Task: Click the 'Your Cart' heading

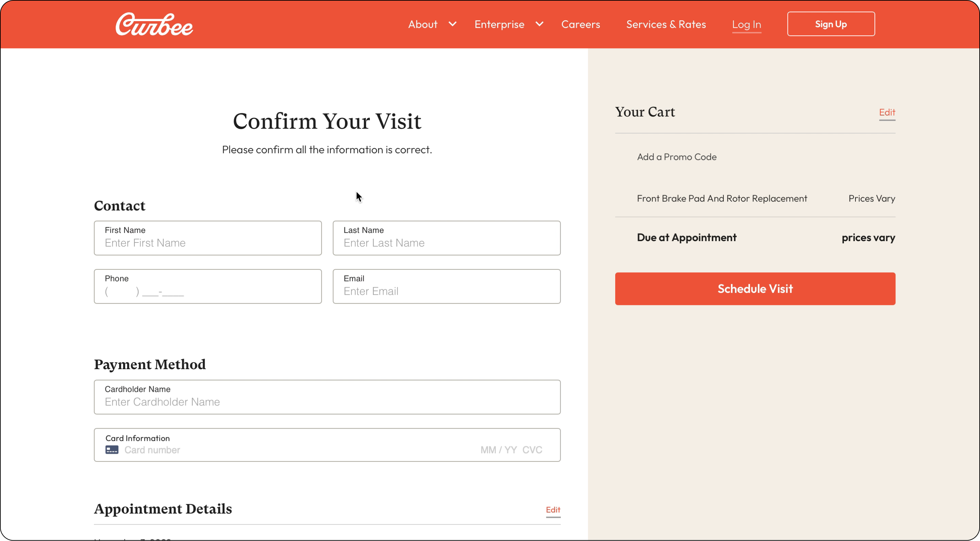Action: (645, 112)
